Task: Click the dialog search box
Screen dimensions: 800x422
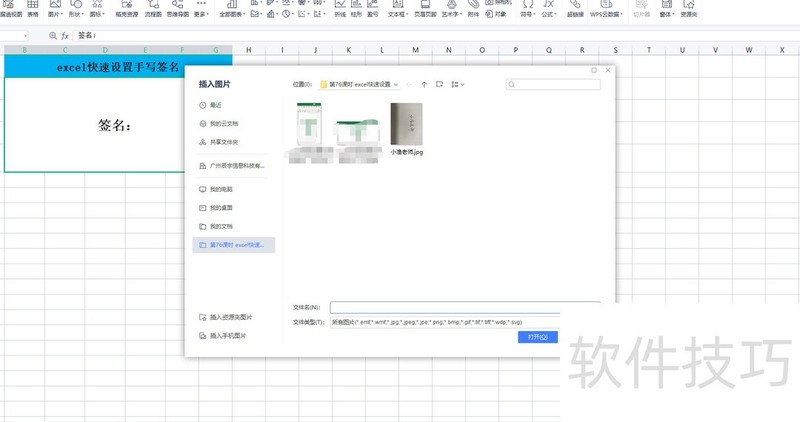Action: [x=553, y=85]
